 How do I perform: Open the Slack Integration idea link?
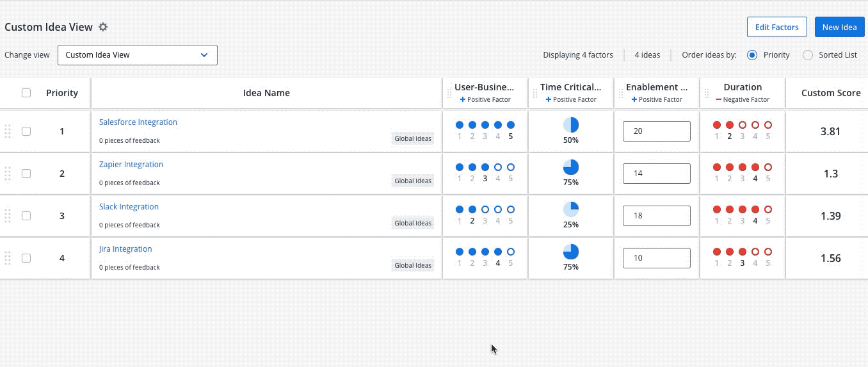coord(129,207)
